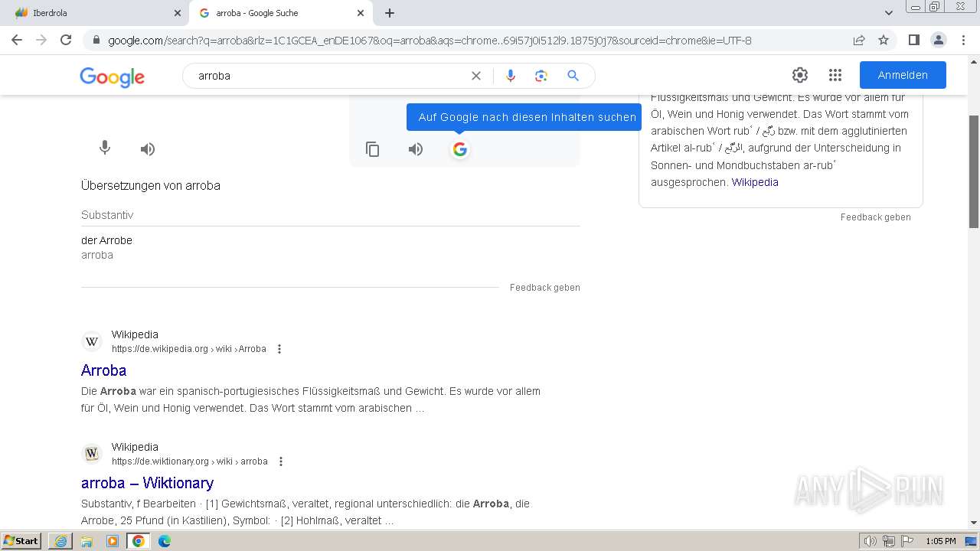Open File Explorer from the taskbar
Viewport: 980px width, 551px height.
[87, 541]
